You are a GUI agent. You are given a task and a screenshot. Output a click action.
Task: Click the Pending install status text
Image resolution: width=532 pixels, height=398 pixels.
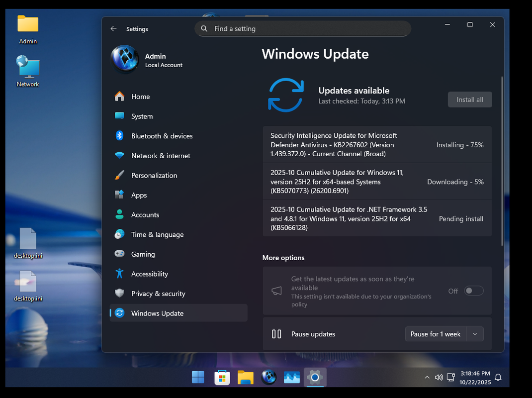pyautogui.click(x=461, y=219)
